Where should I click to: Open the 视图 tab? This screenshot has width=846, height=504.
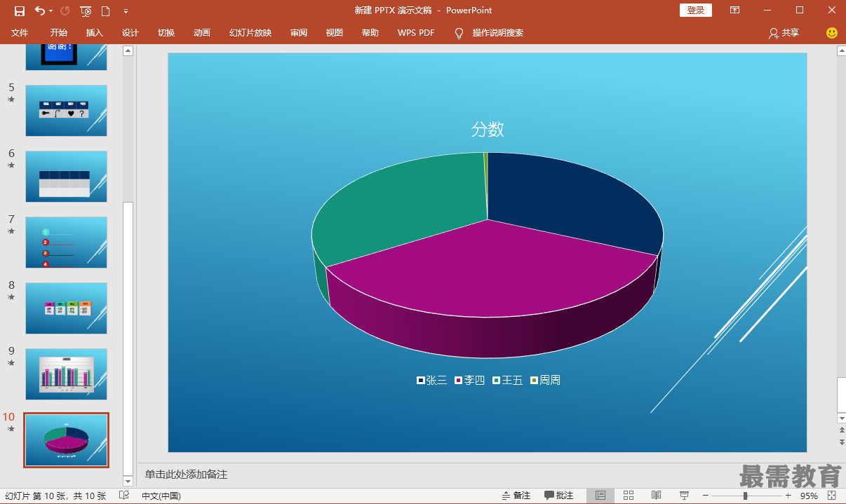(x=335, y=33)
